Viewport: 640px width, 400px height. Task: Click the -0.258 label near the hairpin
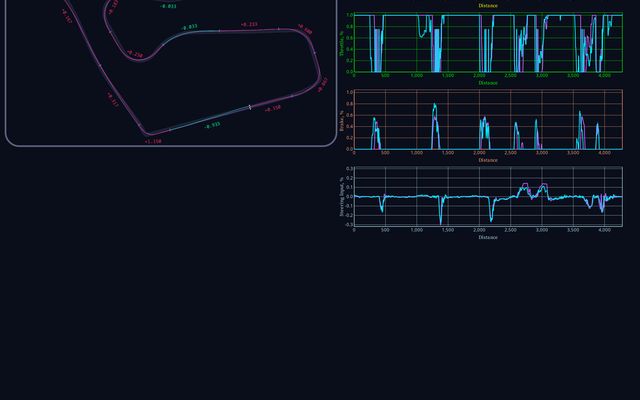[134, 55]
